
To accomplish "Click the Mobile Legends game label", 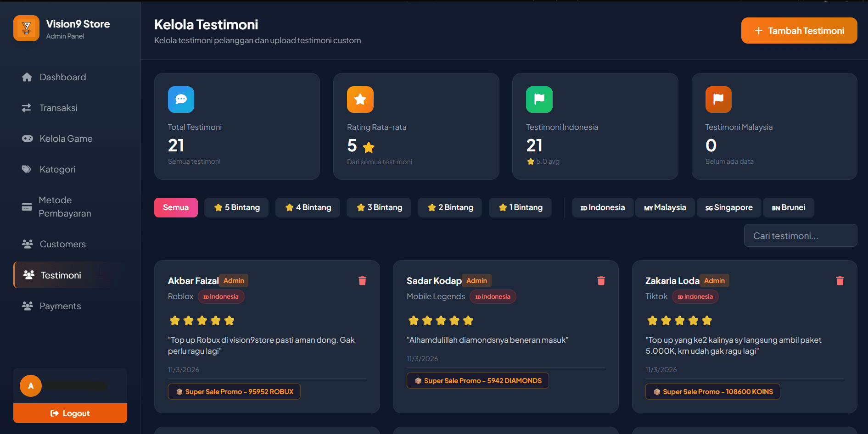I will point(436,296).
